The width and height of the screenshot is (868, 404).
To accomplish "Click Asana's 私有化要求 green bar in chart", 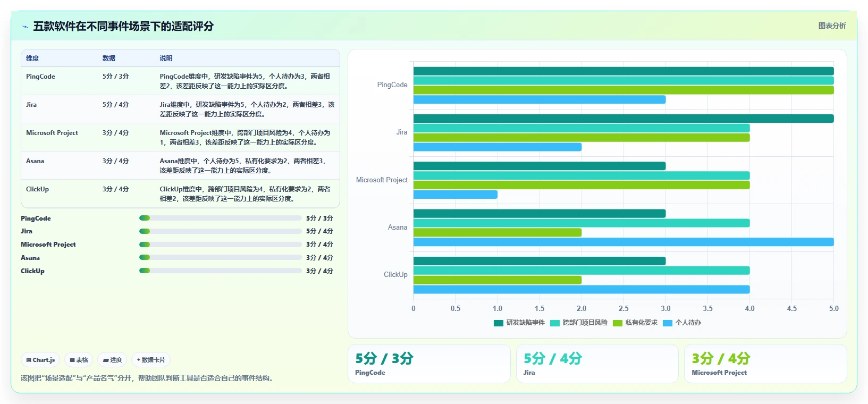I will pyautogui.click(x=498, y=232).
